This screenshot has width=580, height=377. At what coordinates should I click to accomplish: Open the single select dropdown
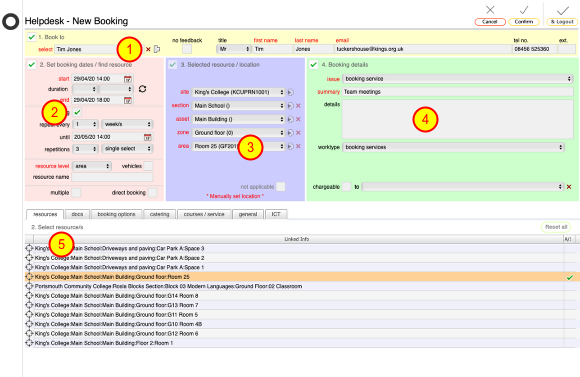click(127, 149)
